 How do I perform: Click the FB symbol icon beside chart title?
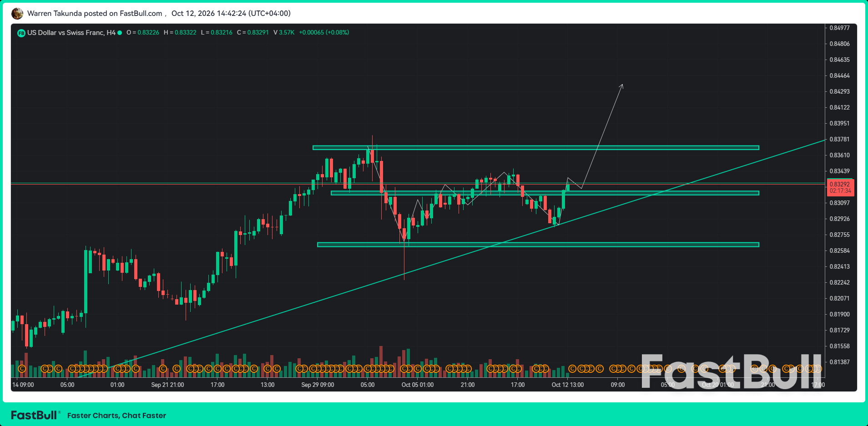click(21, 33)
